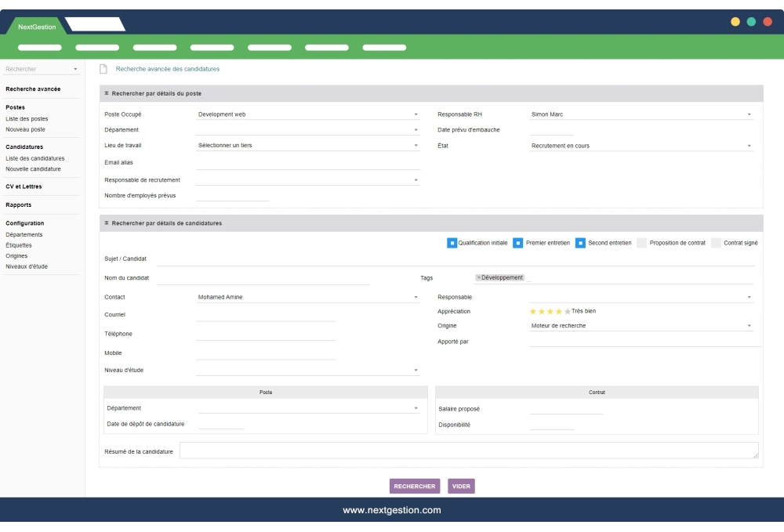Collapse the "Rechercher par détails du poste" section icon

107,92
